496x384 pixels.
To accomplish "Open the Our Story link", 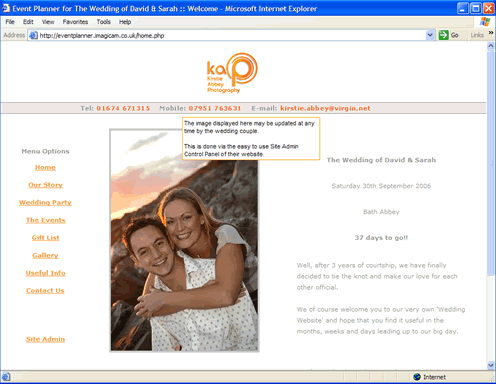I will click(45, 185).
